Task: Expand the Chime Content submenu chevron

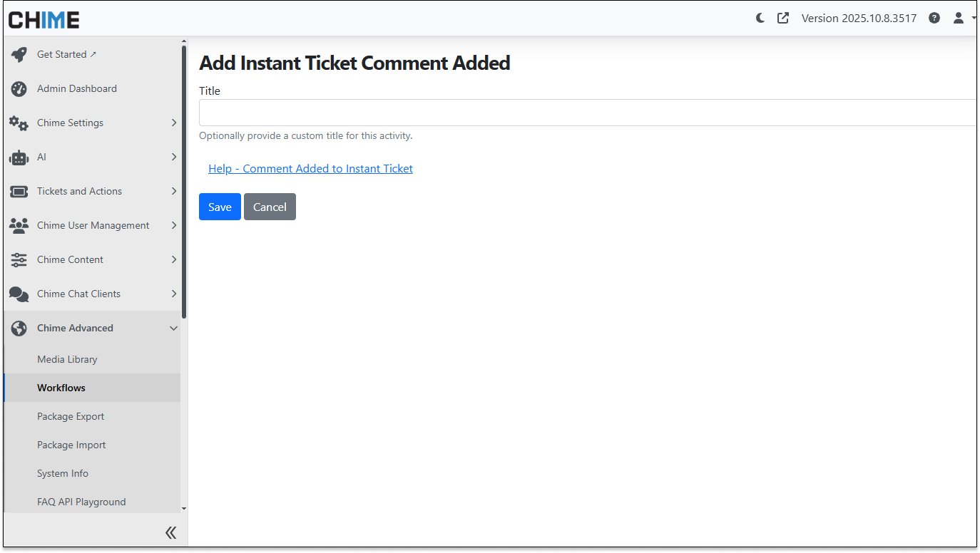Action: click(174, 260)
